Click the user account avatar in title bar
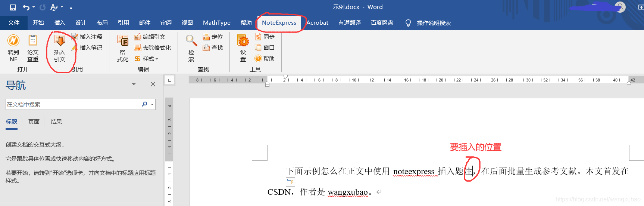Image resolution: width=644 pixels, height=206 pixels. pos(620,7)
